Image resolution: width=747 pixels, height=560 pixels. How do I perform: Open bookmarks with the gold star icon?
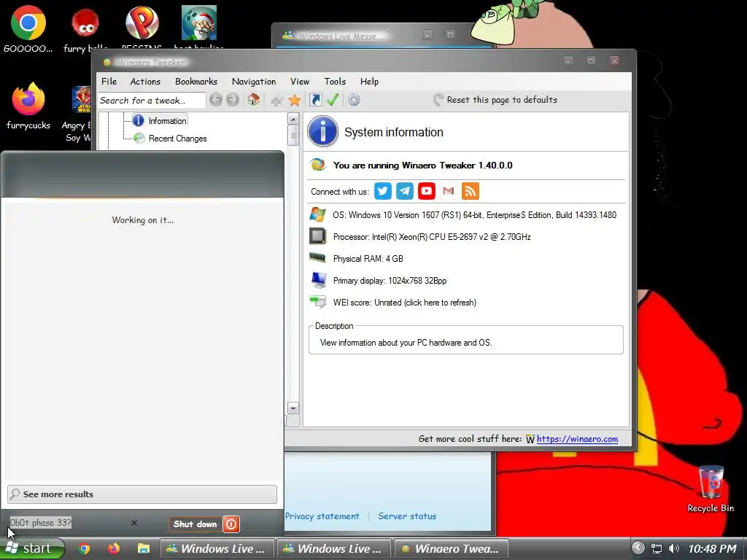point(295,100)
